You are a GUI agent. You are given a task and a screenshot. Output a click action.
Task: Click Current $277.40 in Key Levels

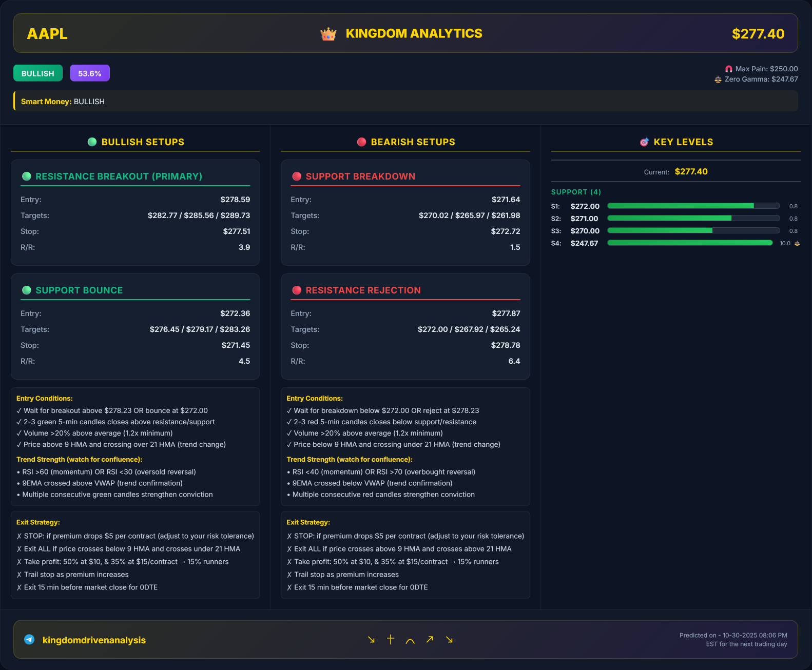(x=676, y=172)
